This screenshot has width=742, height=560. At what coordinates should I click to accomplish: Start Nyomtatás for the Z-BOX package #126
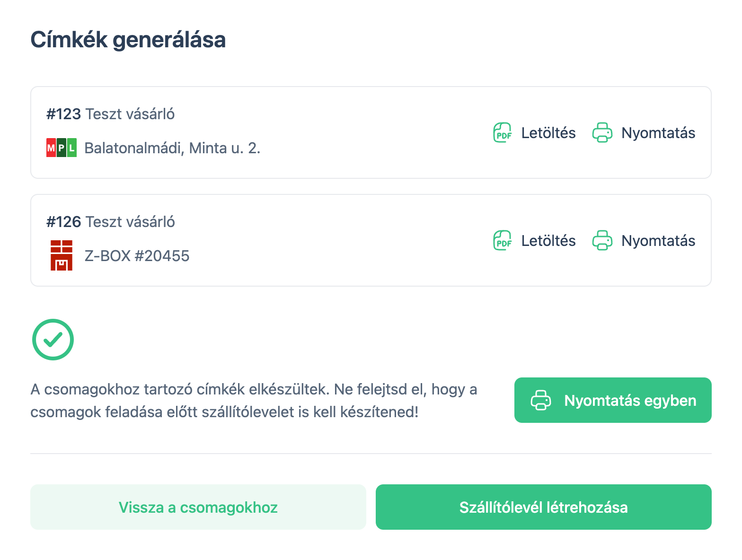coord(658,240)
